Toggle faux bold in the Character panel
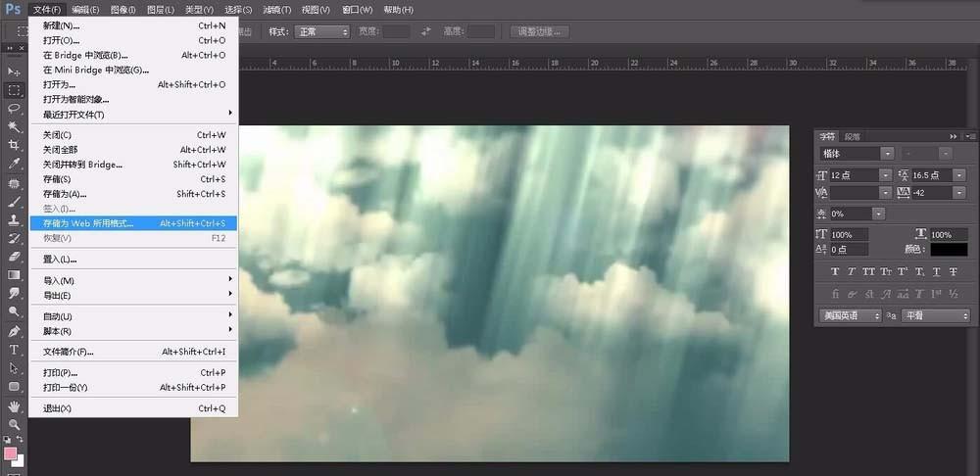The width and height of the screenshot is (980, 476). pyautogui.click(x=834, y=271)
